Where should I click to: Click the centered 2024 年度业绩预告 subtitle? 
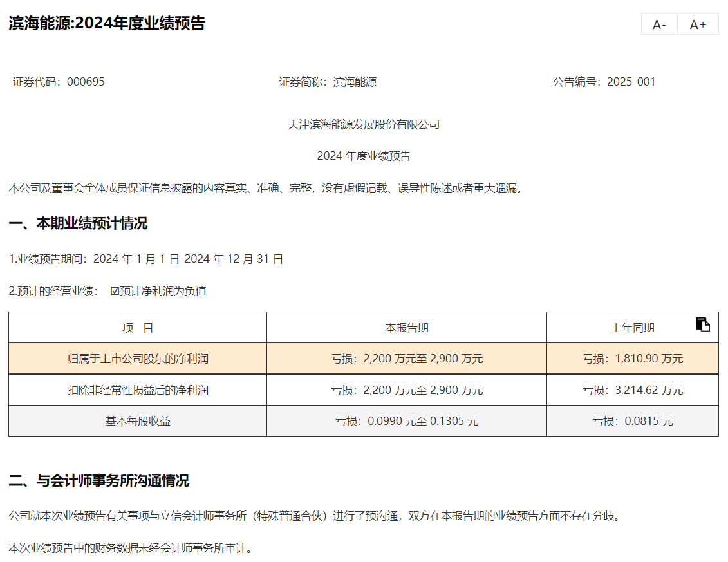point(364,156)
